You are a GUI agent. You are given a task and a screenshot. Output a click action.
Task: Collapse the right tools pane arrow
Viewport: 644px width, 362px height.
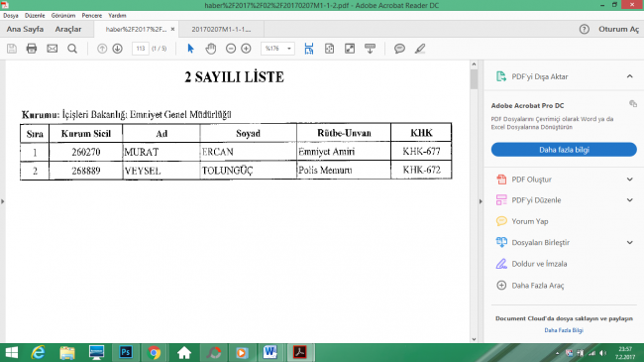(481, 201)
